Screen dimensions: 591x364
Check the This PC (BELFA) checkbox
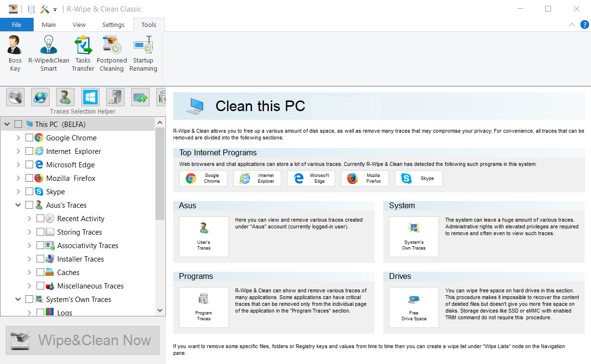[18, 124]
